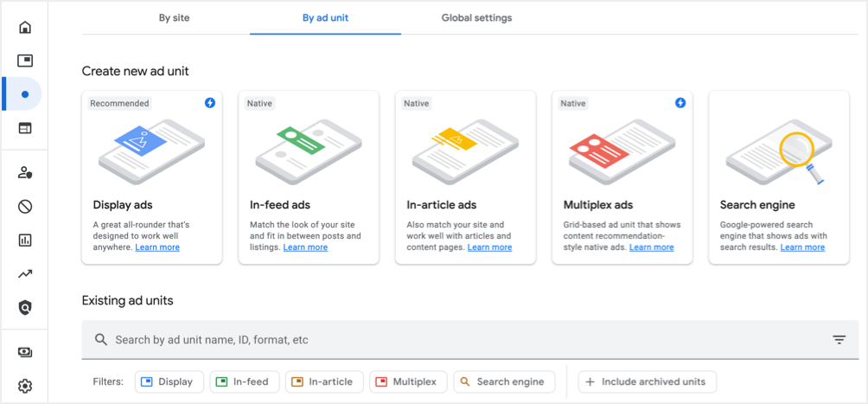Click AMP lightning badge on Multiplex ads card

(x=680, y=103)
